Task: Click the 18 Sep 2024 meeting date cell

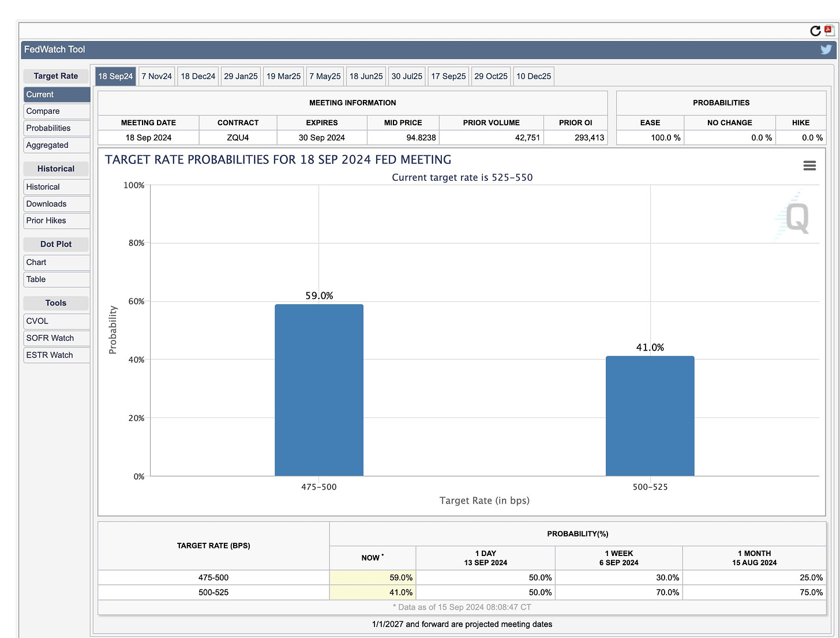Action: tap(148, 137)
